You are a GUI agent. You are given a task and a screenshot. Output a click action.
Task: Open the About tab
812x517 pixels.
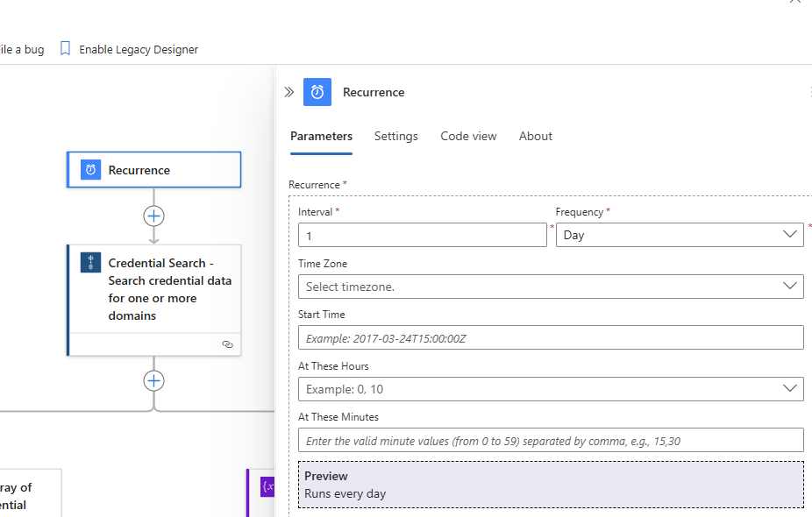(535, 136)
